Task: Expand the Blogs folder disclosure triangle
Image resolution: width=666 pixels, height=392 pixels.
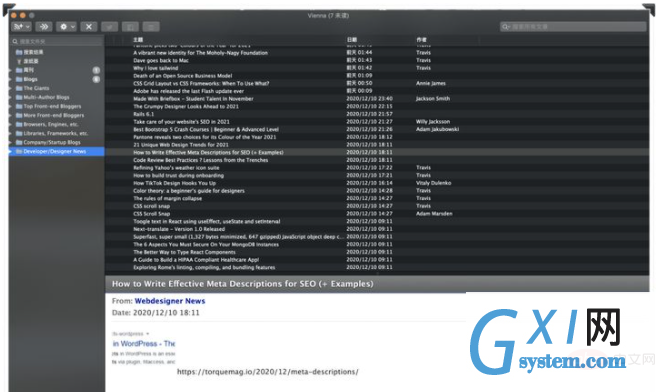Action: pyautogui.click(x=11, y=79)
